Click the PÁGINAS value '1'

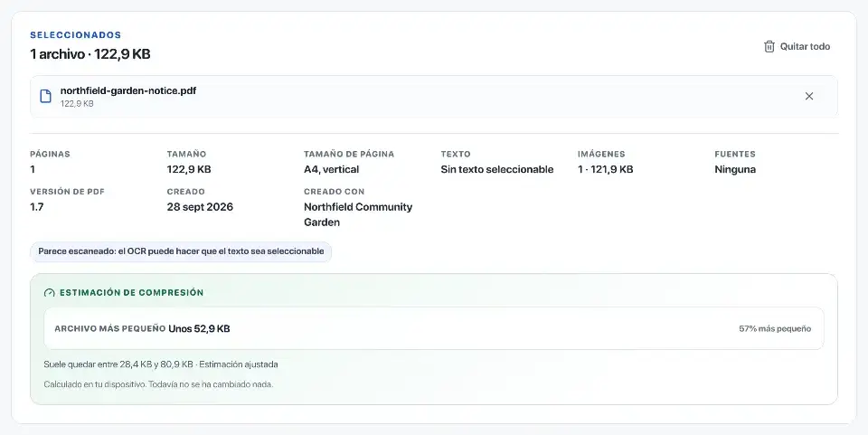coord(33,169)
